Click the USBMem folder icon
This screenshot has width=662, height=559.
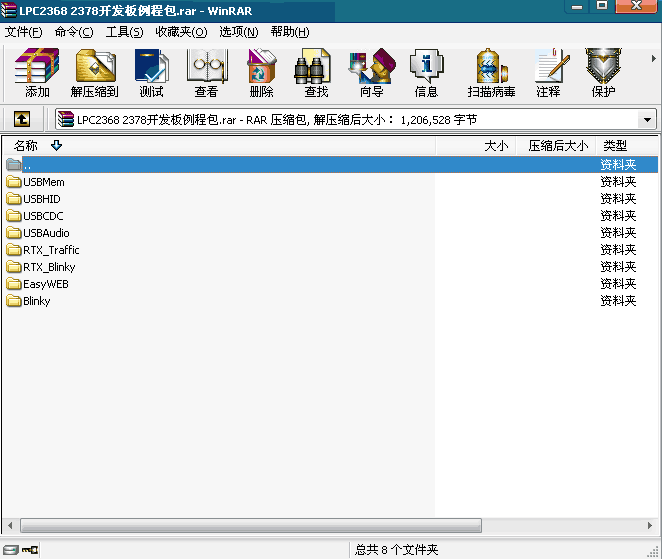(14, 182)
